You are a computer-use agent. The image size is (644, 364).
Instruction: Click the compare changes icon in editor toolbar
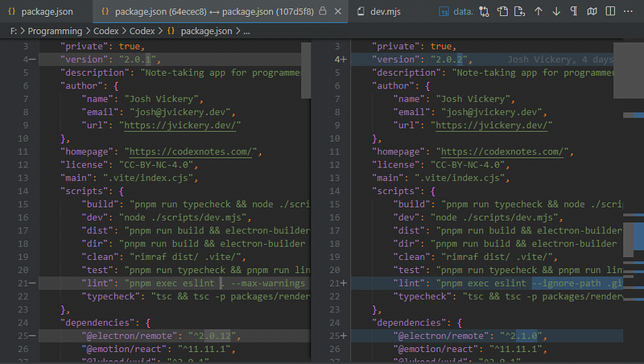pos(484,12)
